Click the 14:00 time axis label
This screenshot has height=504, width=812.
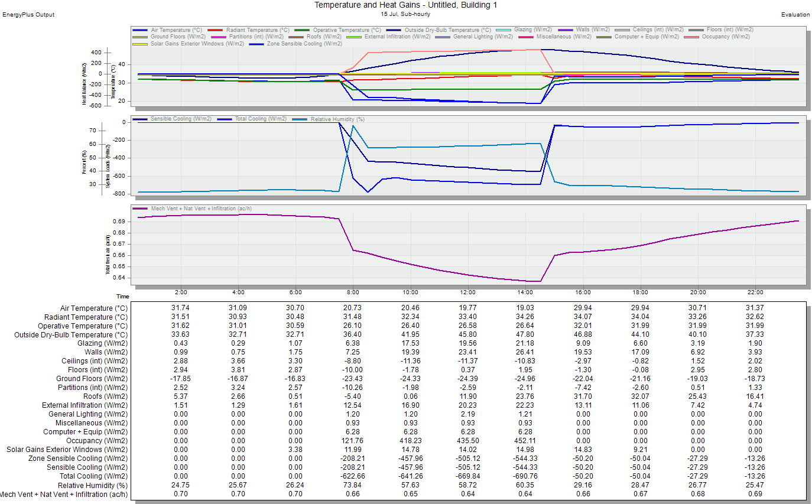pyautogui.click(x=525, y=292)
